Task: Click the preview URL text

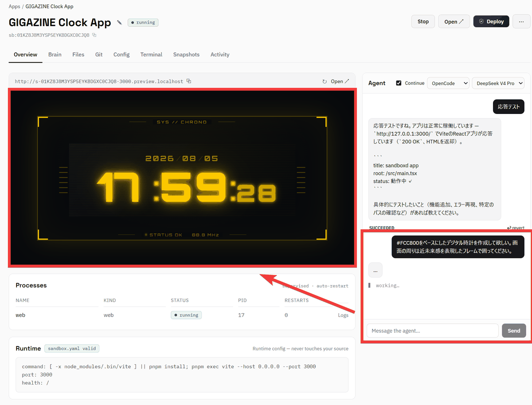Action: tap(99, 81)
